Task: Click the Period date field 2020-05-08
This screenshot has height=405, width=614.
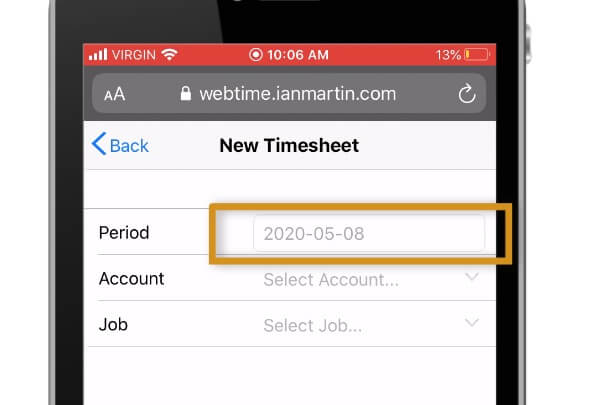Action: [x=368, y=234]
